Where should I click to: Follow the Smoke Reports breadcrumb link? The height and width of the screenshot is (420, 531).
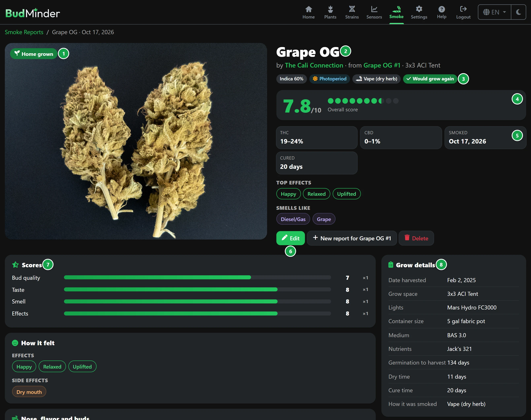click(24, 32)
